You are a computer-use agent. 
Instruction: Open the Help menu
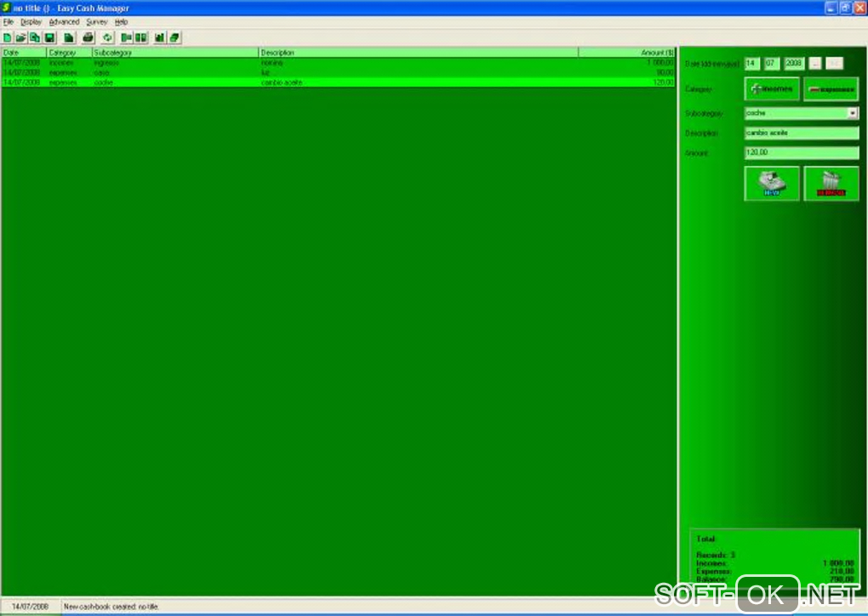[121, 21]
